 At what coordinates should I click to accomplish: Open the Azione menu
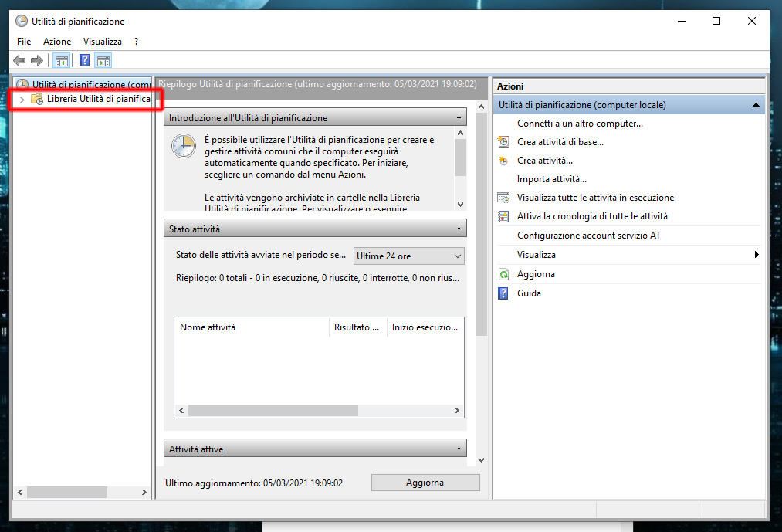pyautogui.click(x=57, y=42)
